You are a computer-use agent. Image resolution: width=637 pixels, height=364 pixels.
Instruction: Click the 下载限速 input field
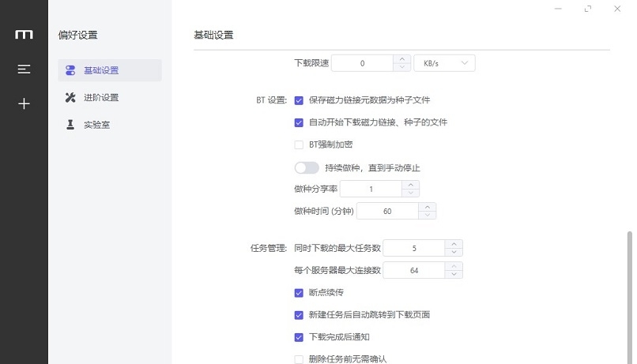tap(362, 63)
